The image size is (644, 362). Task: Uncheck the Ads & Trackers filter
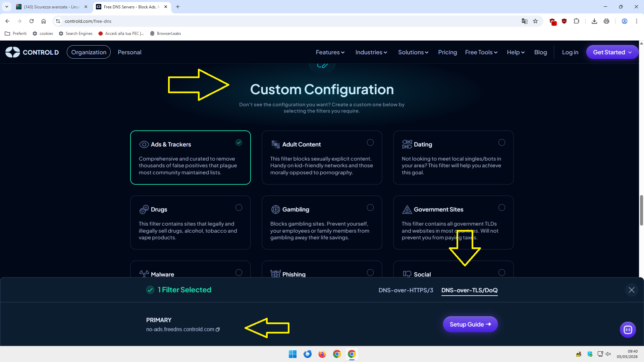[x=239, y=142]
